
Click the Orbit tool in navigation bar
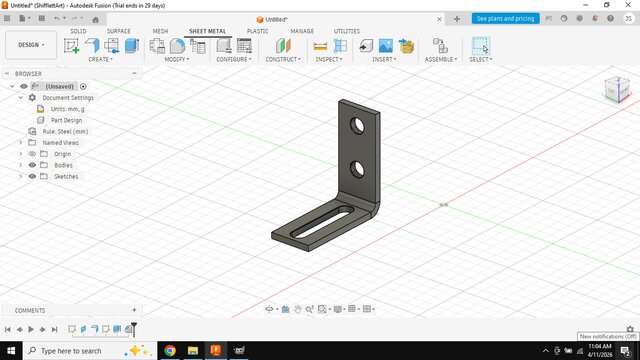269,309
